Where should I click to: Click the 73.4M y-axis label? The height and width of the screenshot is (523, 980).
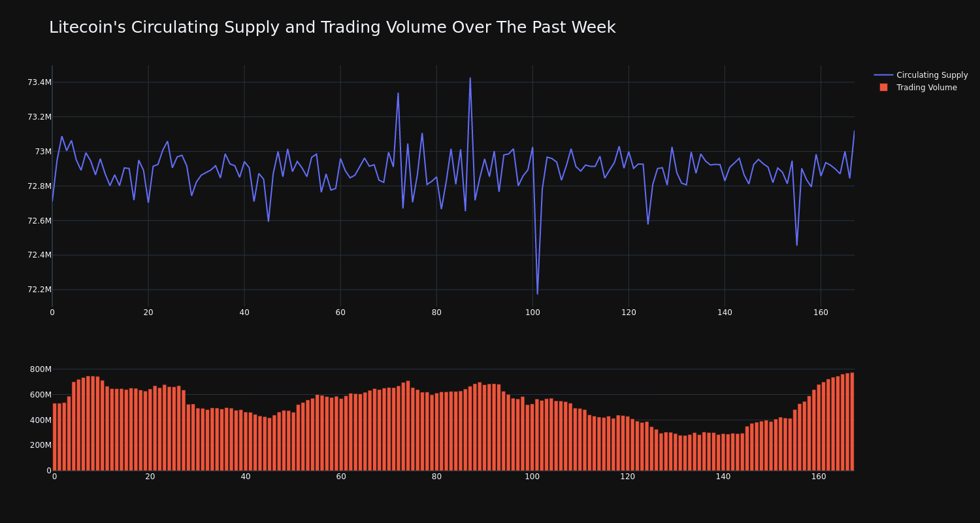(39, 82)
